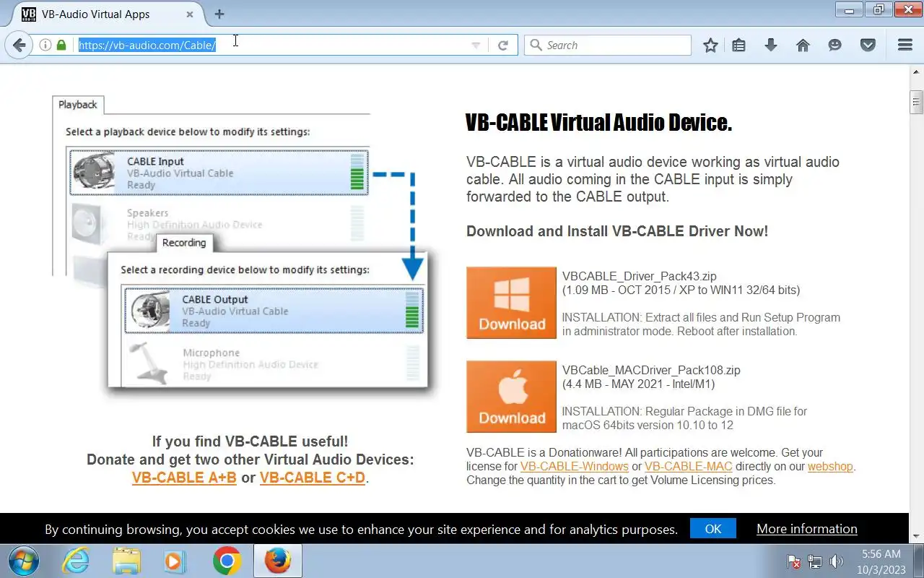View the green padlock security details
Viewport: 924px width, 578px height.
pyautogui.click(x=61, y=45)
